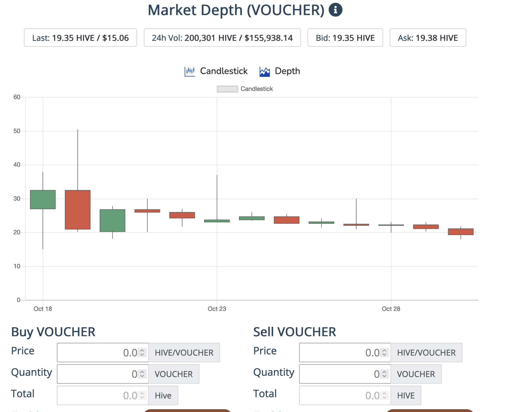Image resolution: width=532 pixels, height=412 pixels.
Task: Click the first green candlestick at Oct 18
Action: pos(43,200)
